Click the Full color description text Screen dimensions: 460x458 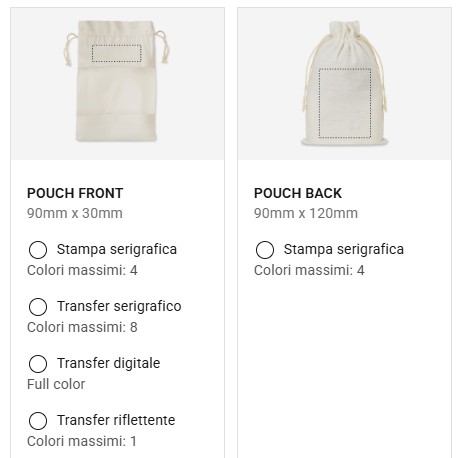coord(56,384)
